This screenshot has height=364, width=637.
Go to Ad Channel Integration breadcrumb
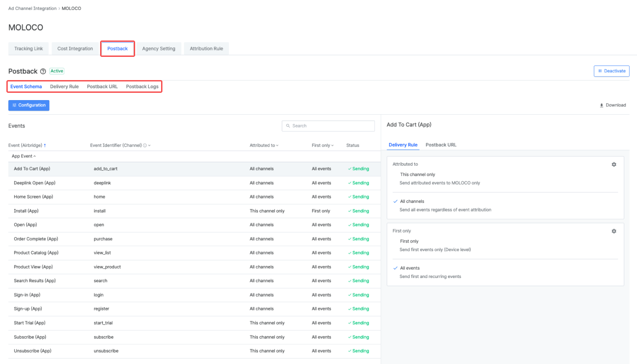[x=32, y=9]
